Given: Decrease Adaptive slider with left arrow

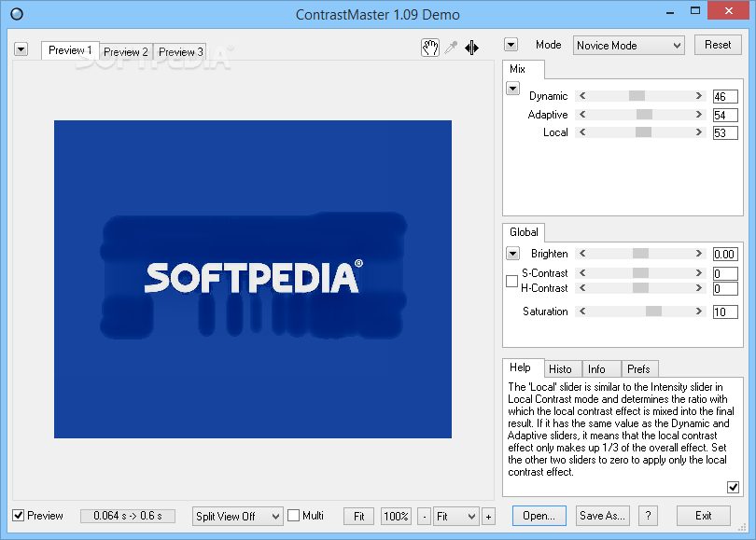Looking at the screenshot, I should (x=582, y=115).
